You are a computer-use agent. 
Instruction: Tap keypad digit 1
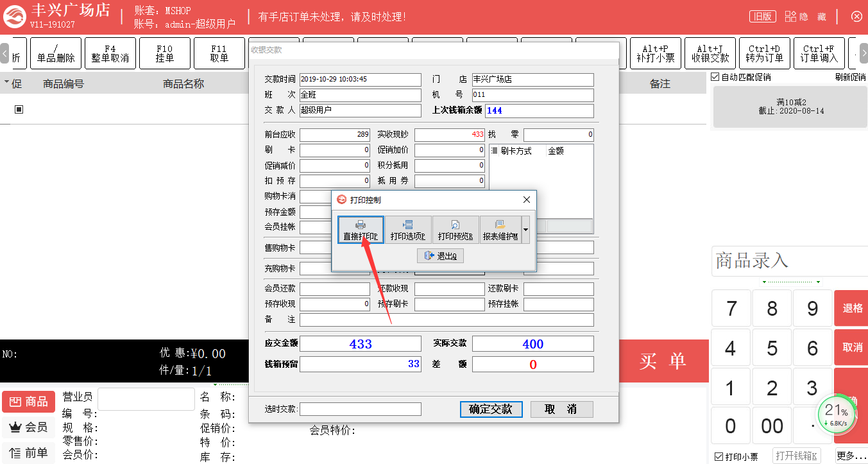pyautogui.click(x=731, y=388)
